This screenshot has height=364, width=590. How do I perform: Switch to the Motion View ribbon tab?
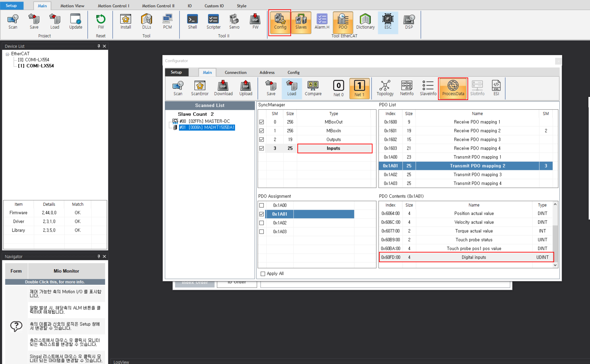[x=72, y=6]
